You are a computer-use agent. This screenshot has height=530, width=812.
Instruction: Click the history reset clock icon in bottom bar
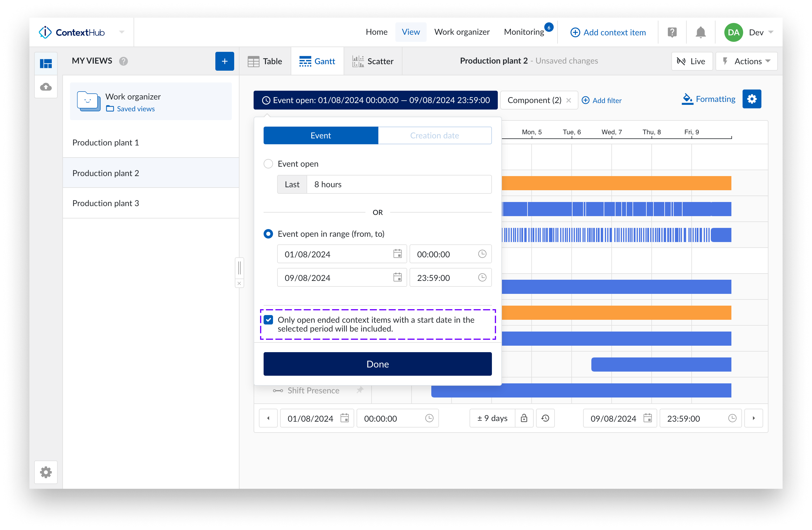pyautogui.click(x=545, y=418)
